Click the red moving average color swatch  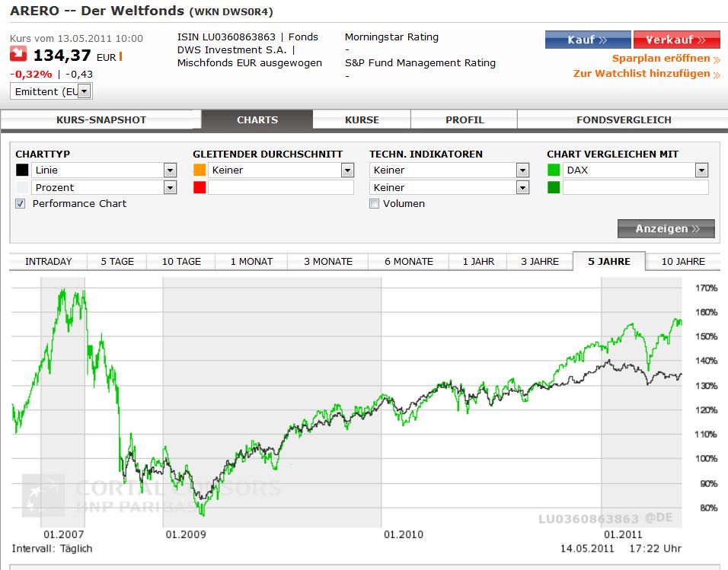click(x=200, y=187)
